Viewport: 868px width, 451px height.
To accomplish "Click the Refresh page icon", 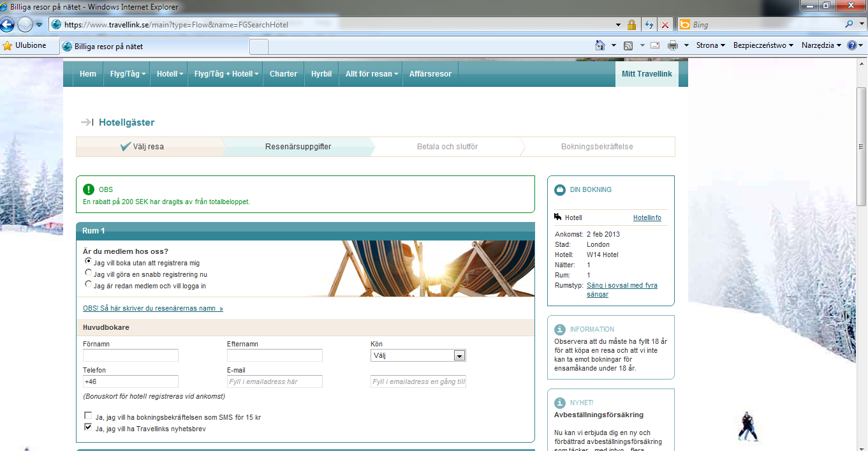I will click(x=649, y=25).
